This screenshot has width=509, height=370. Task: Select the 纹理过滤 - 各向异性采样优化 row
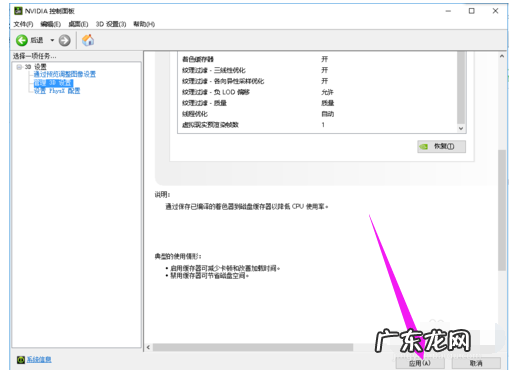point(317,81)
